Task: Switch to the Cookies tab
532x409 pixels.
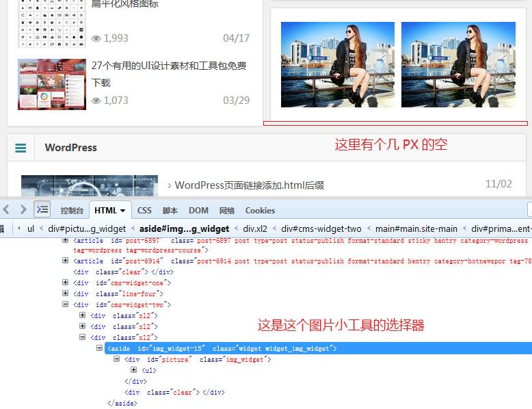Action: (x=260, y=211)
